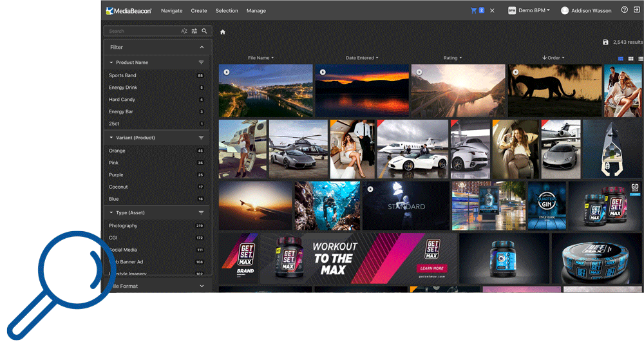
Task: Click the A-Z sort icon in the search bar
Action: 184,31
